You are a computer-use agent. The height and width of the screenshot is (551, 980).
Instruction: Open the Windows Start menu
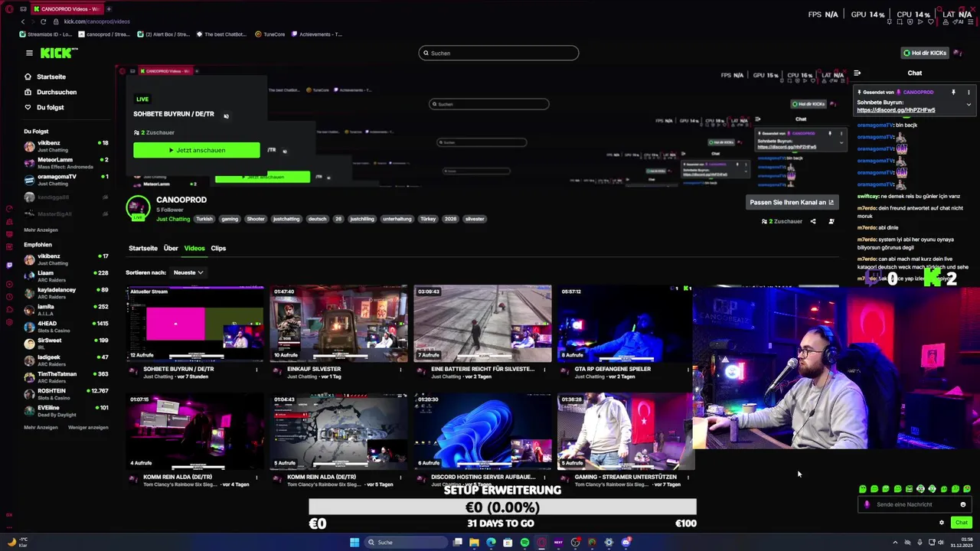[x=354, y=542]
